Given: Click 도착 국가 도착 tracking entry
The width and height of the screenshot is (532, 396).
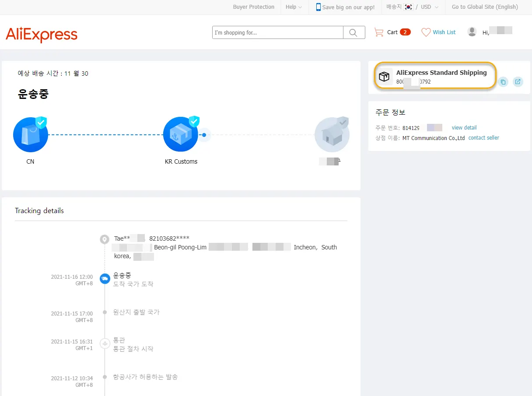Looking at the screenshot, I should pyautogui.click(x=133, y=284).
